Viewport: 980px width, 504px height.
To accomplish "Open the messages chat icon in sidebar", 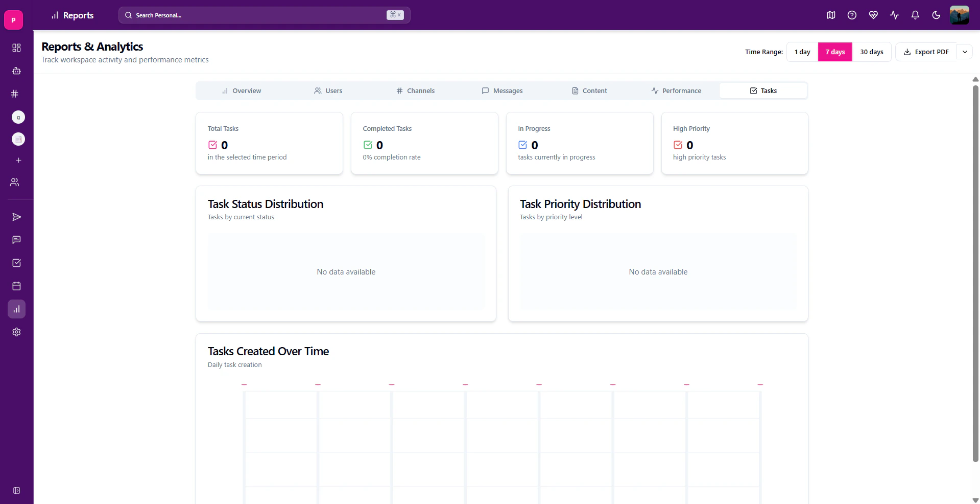I will (16, 240).
